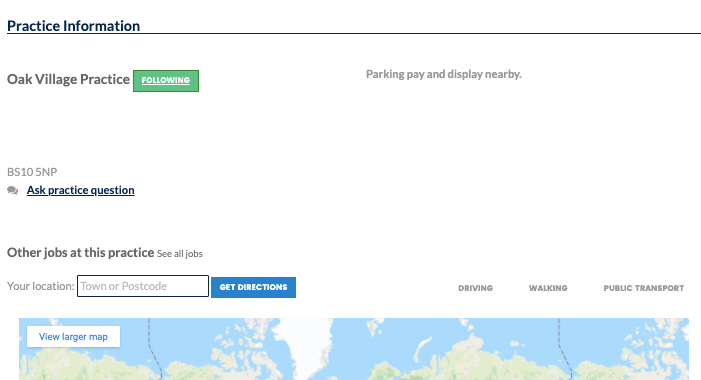Focus the Town or Postcode field
This screenshot has width=701, height=380.
143,286
